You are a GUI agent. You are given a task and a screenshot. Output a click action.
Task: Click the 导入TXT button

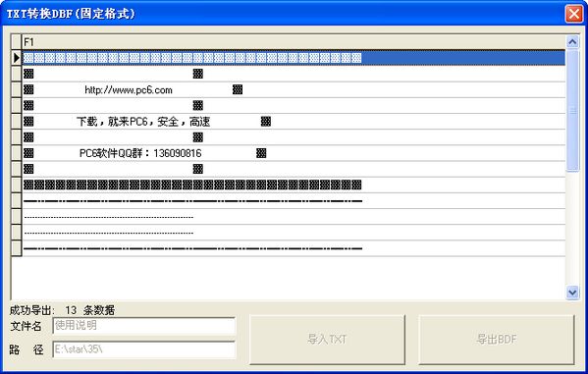coord(327,340)
